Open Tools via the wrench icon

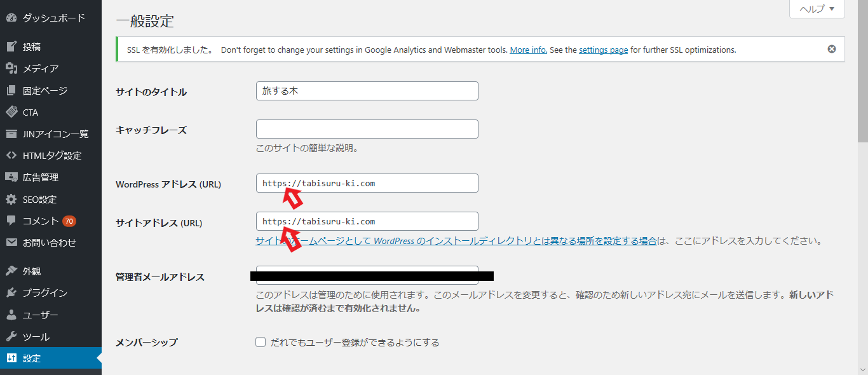click(x=11, y=337)
